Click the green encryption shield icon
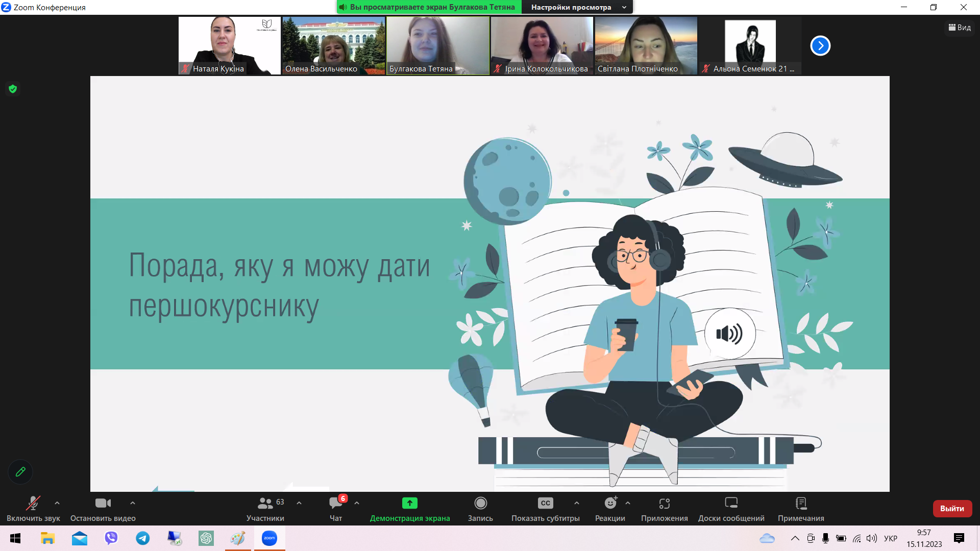 click(13, 89)
